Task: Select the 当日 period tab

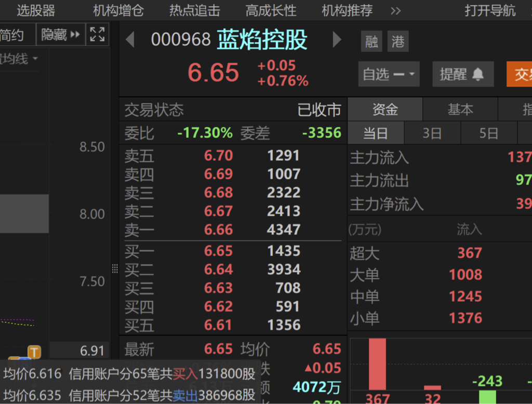Action: (x=376, y=133)
